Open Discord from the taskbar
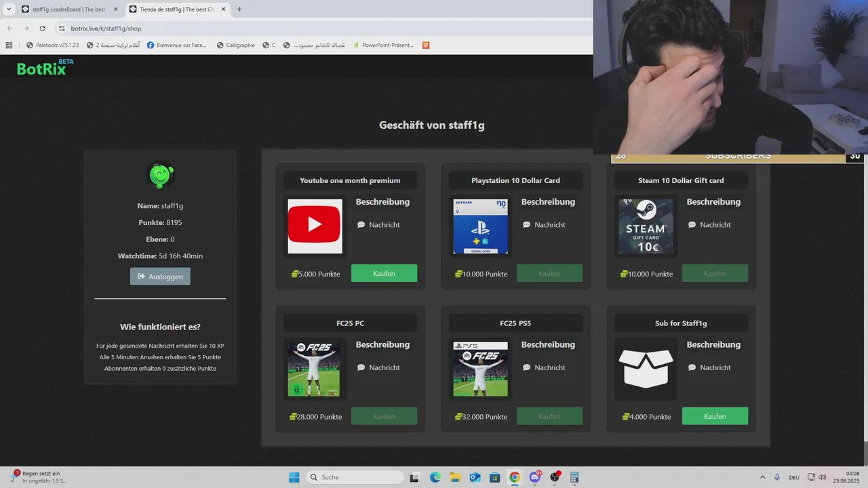The image size is (868, 488). [x=535, y=477]
